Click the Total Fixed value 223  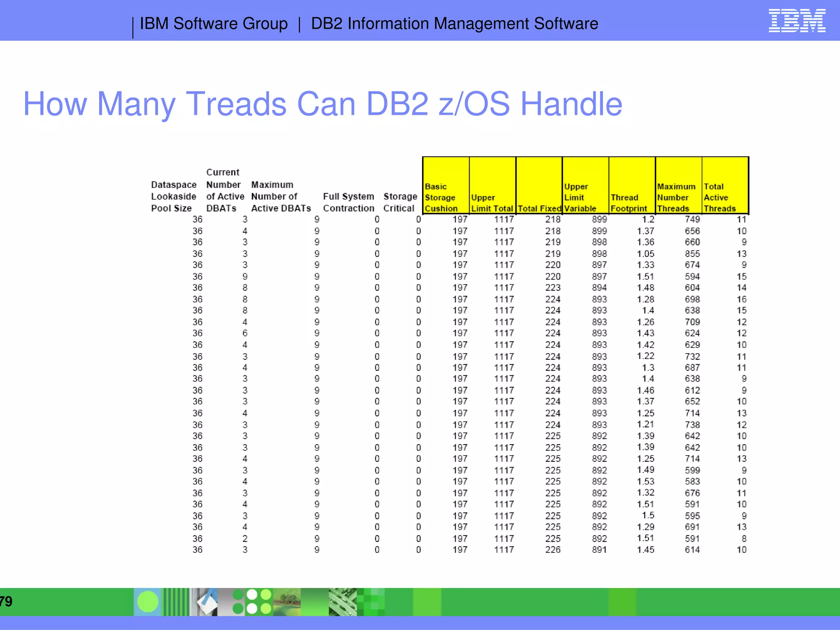click(x=553, y=288)
